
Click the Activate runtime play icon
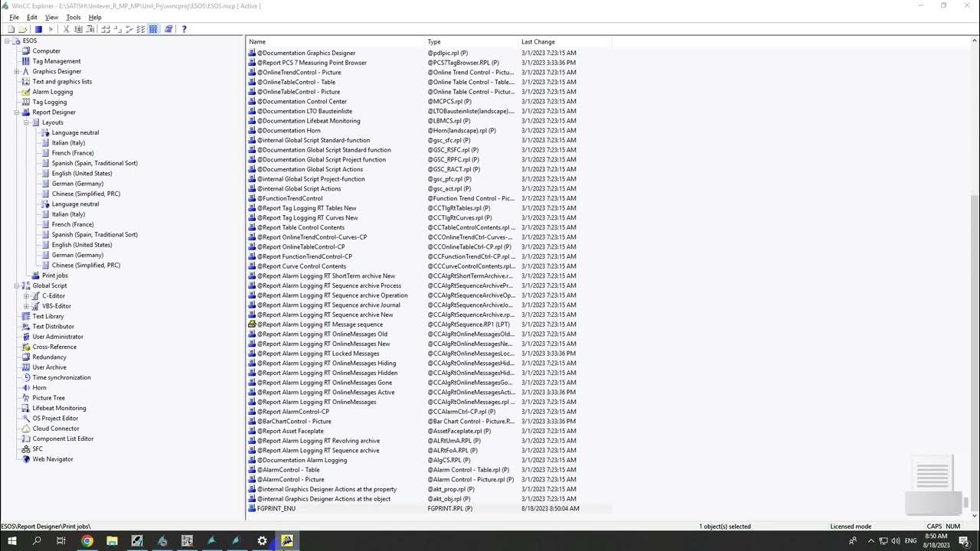[51, 29]
